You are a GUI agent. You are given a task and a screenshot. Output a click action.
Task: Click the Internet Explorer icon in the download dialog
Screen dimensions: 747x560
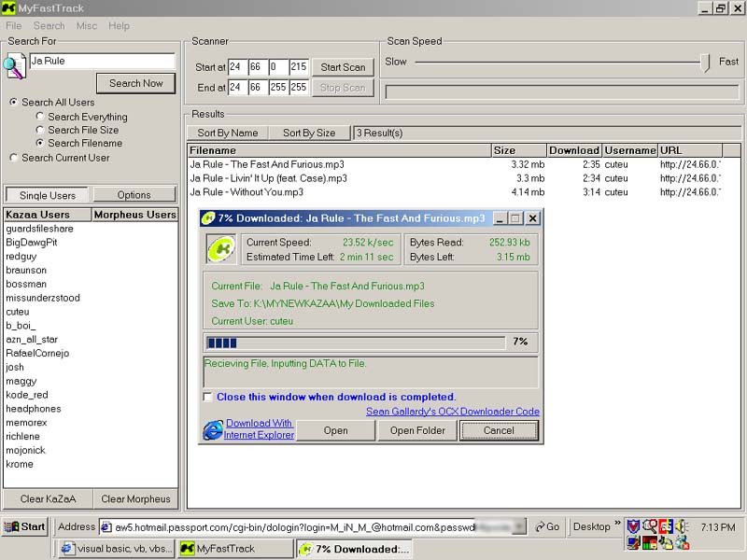pos(213,429)
